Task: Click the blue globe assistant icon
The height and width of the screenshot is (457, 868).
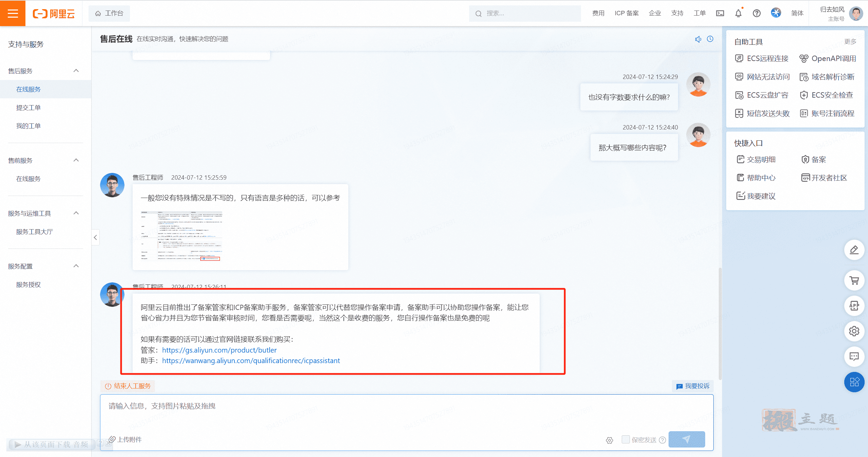Action: pos(776,13)
